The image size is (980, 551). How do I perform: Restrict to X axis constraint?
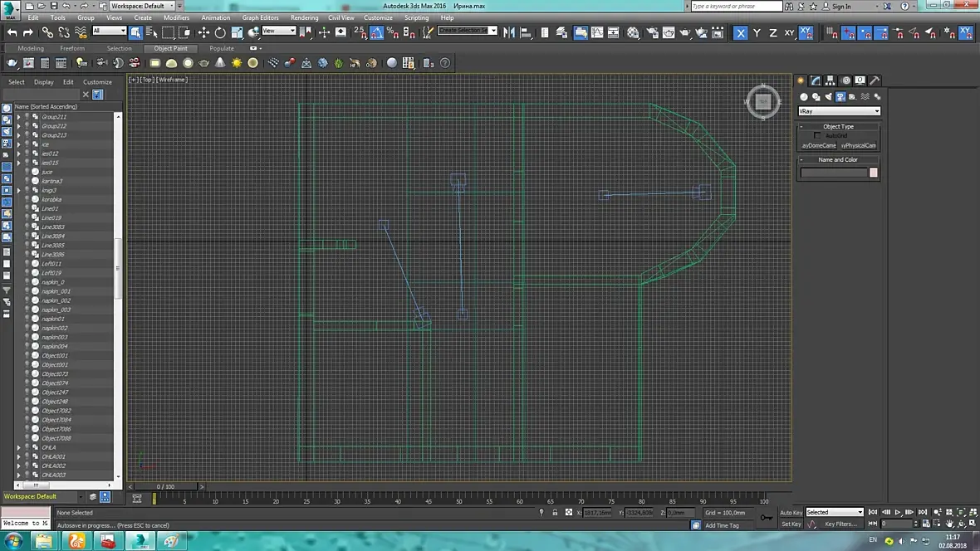[740, 32]
